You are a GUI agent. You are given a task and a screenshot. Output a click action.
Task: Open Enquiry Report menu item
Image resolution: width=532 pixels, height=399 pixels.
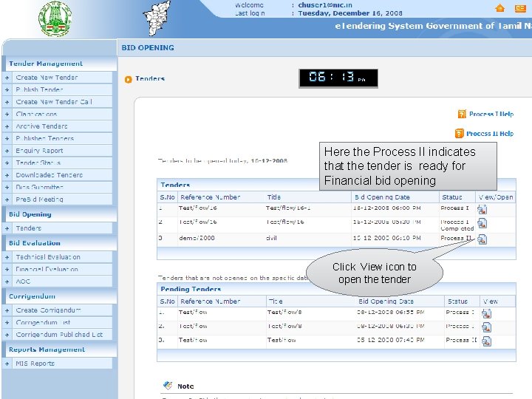(x=39, y=151)
